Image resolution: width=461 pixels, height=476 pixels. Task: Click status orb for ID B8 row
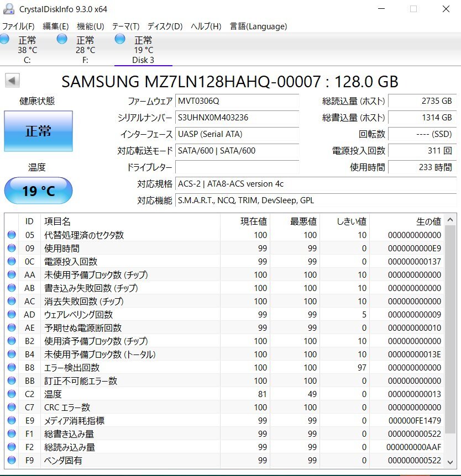[x=12, y=367]
